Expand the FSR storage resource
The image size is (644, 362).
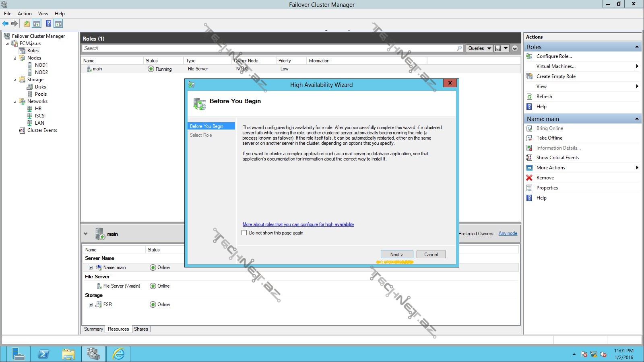[91, 304]
